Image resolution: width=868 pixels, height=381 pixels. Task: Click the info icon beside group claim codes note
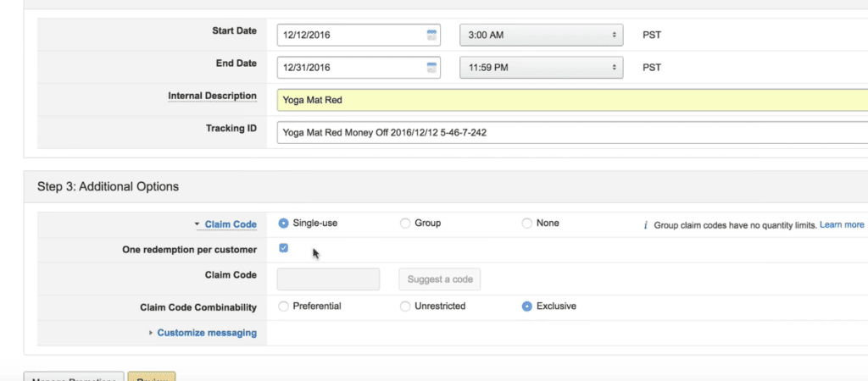coord(646,225)
